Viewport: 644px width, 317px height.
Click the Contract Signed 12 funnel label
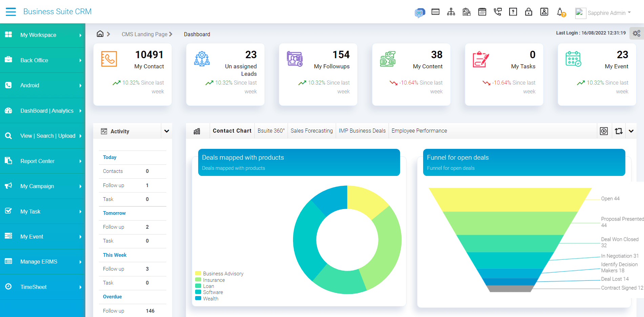622,288
